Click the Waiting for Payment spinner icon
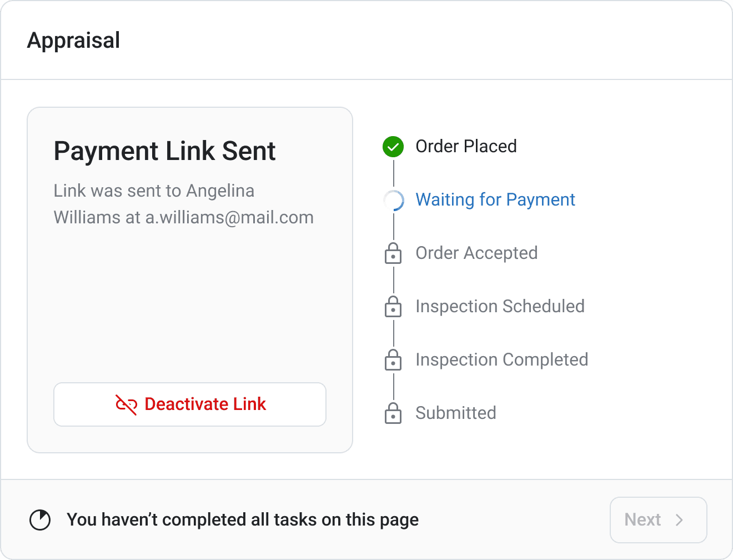The height and width of the screenshot is (560, 733). coord(393,200)
